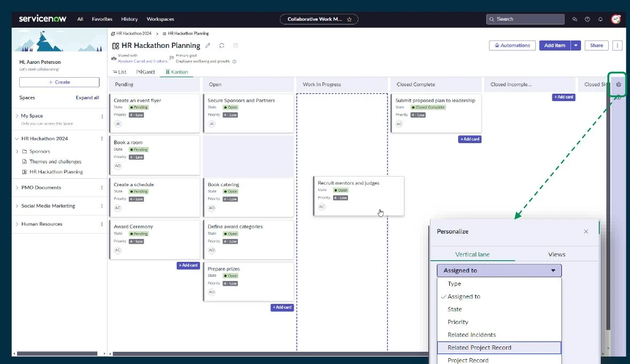This screenshot has height=364, width=630.
Task: Add a card to the Pending column
Action: pos(188,266)
